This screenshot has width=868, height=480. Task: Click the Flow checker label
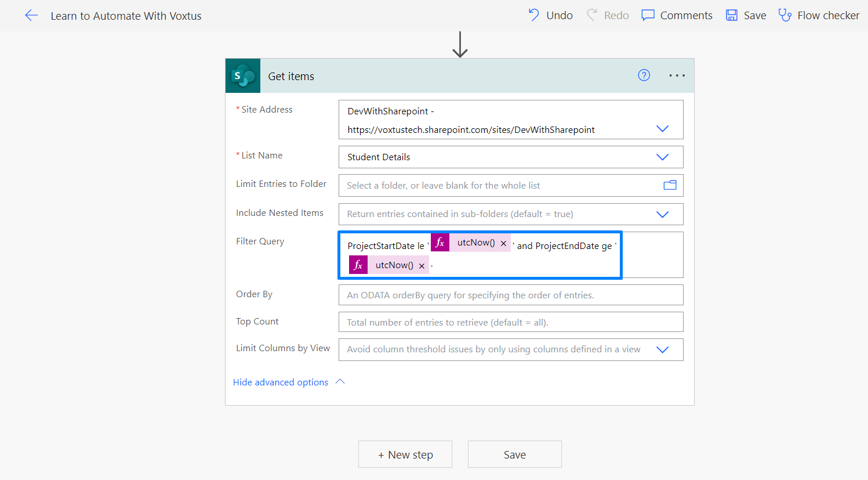pyautogui.click(x=828, y=15)
